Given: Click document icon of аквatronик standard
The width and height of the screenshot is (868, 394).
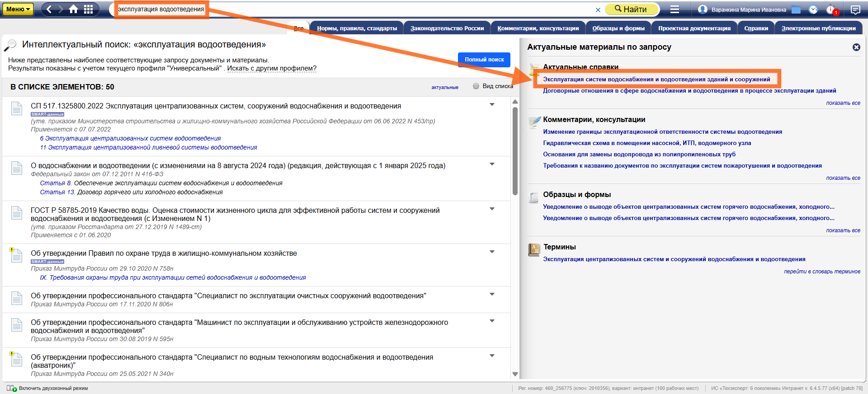Looking at the screenshot, I should tap(16, 359).
